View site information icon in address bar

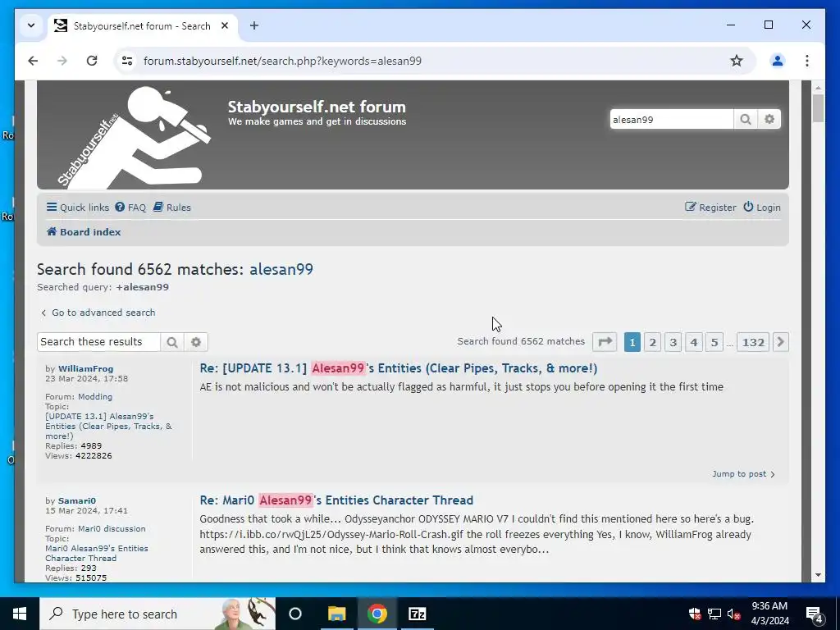pyautogui.click(x=127, y=61)
